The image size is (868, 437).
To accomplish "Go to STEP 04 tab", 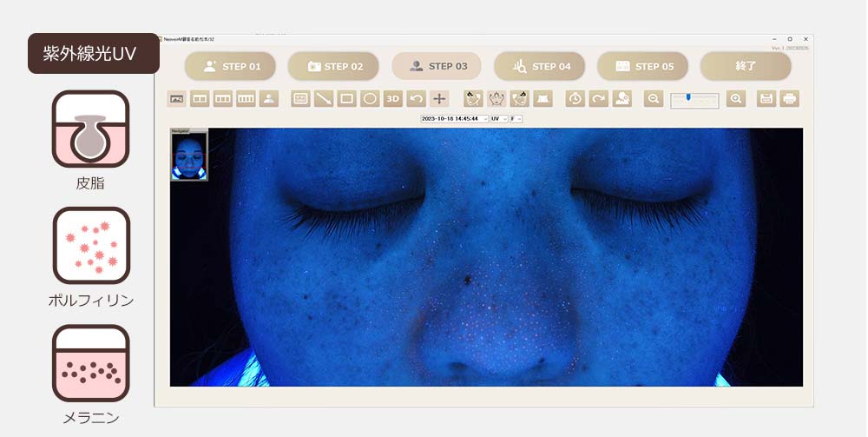I will [x=539, y=66].
